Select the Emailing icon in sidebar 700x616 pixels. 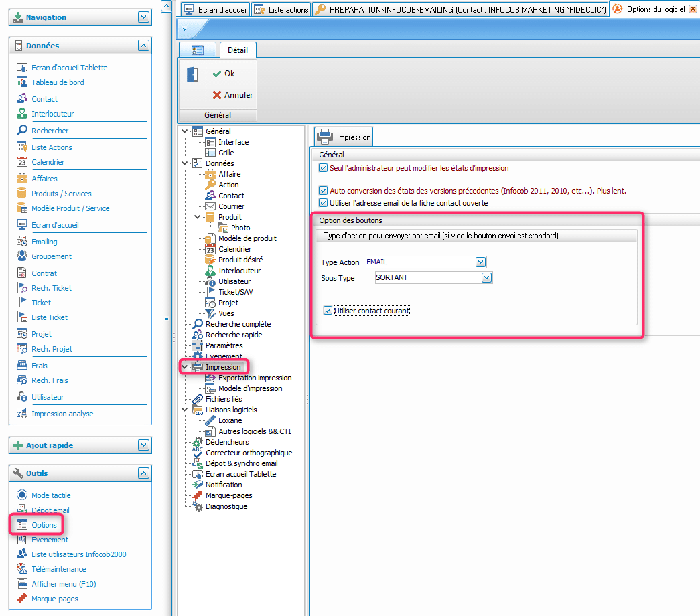point(21,242)
